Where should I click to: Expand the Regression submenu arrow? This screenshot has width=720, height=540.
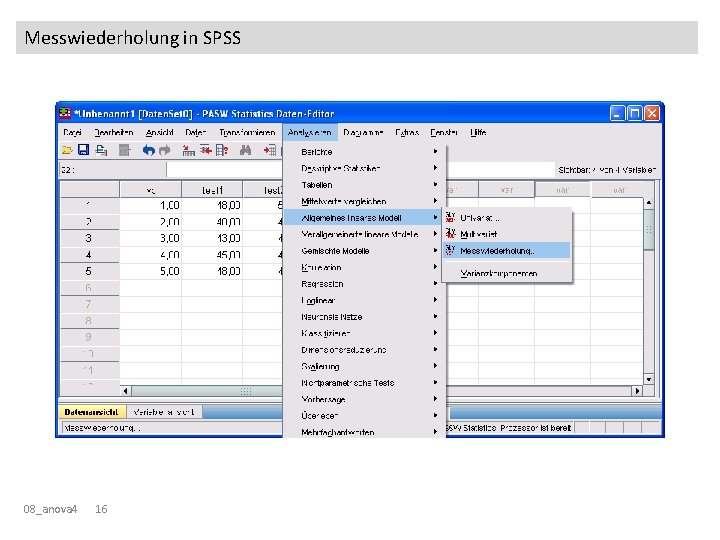(435, 283)
